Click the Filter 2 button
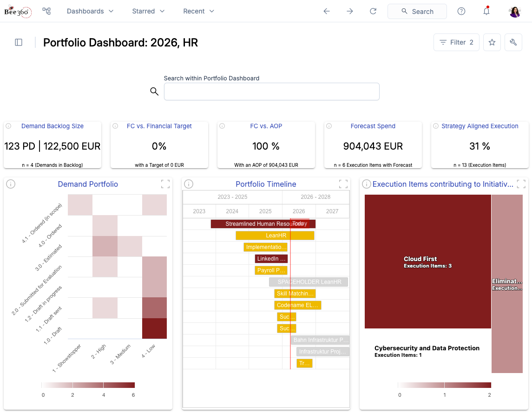532x413 pixels. (x=456, y=42)
